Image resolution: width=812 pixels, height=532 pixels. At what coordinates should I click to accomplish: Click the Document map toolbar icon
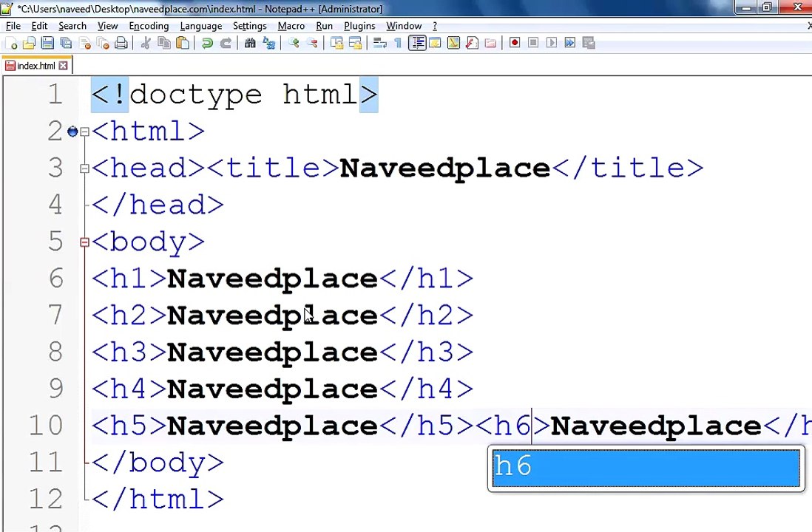pyautogui.click(x=453, y=43)
